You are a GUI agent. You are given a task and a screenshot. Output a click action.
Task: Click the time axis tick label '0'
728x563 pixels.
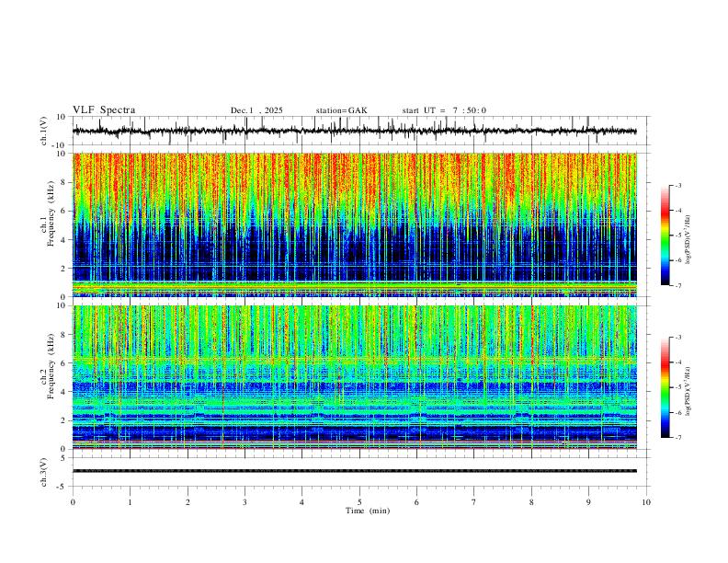73,502
